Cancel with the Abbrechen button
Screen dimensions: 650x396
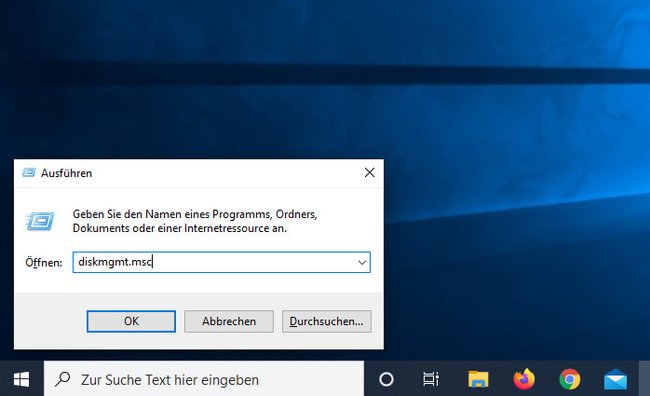pos(229,321)
